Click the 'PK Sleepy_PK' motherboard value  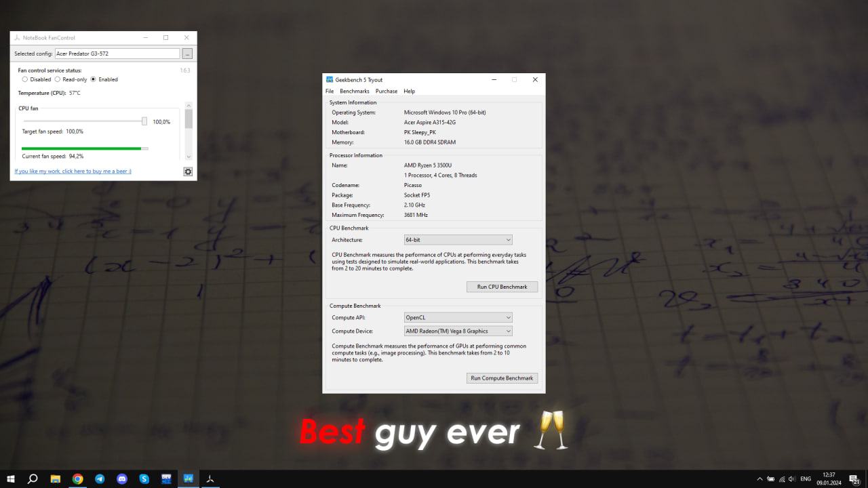coord(420,132)
